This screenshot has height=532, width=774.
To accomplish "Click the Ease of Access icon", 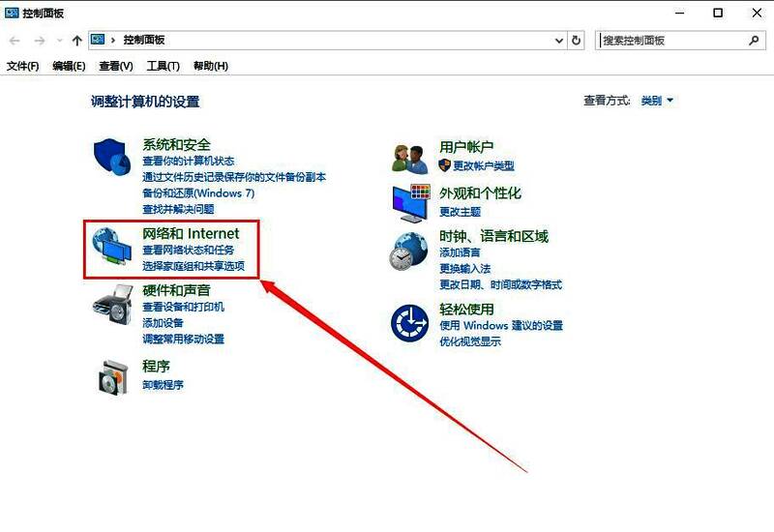I will click(409, 323).
